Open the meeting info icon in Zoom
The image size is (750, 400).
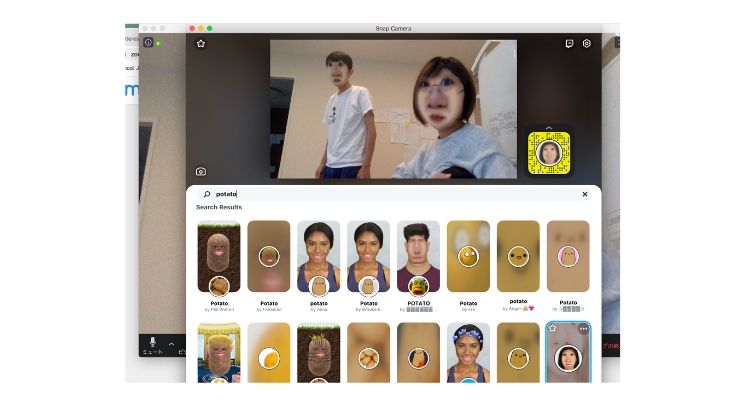coord(148,43)
